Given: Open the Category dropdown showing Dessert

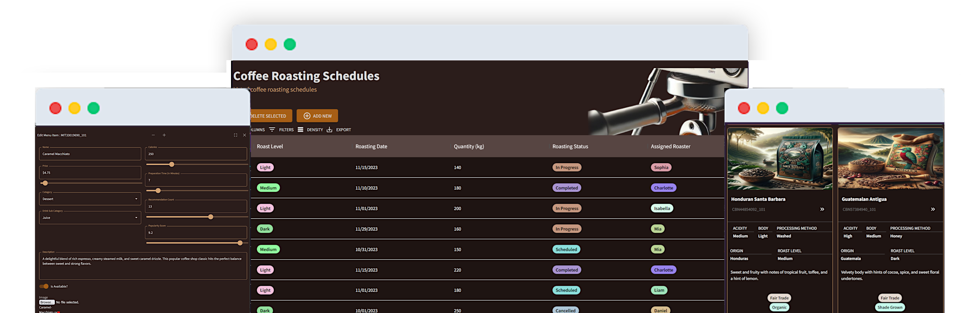Looking at the screenshot, I should (x=90, y=199).
